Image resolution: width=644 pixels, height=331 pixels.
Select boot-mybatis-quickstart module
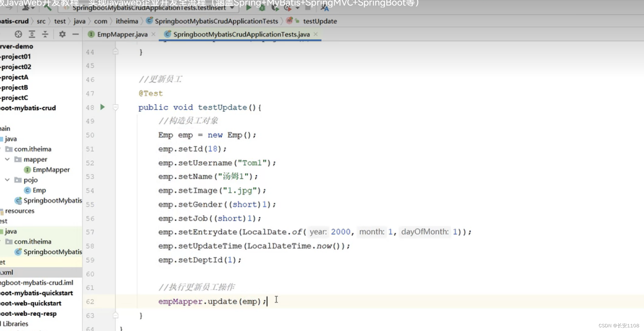click(x=36, y=293)
